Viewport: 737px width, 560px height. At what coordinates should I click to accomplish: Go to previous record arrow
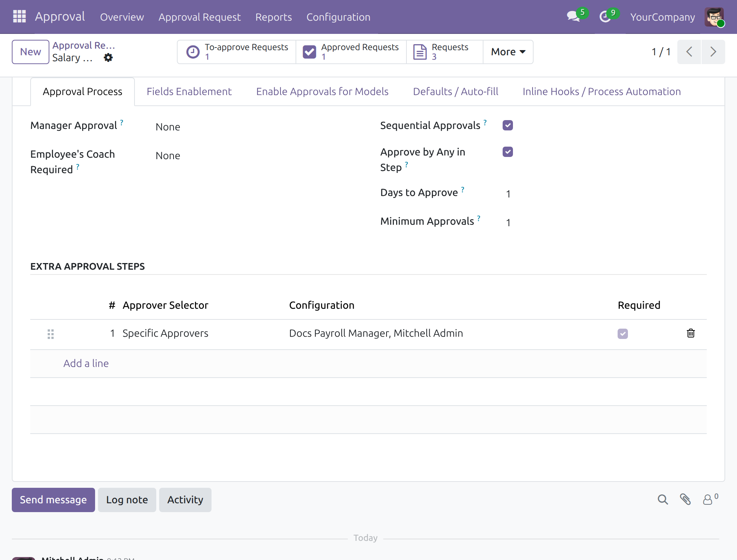[689, 52]
